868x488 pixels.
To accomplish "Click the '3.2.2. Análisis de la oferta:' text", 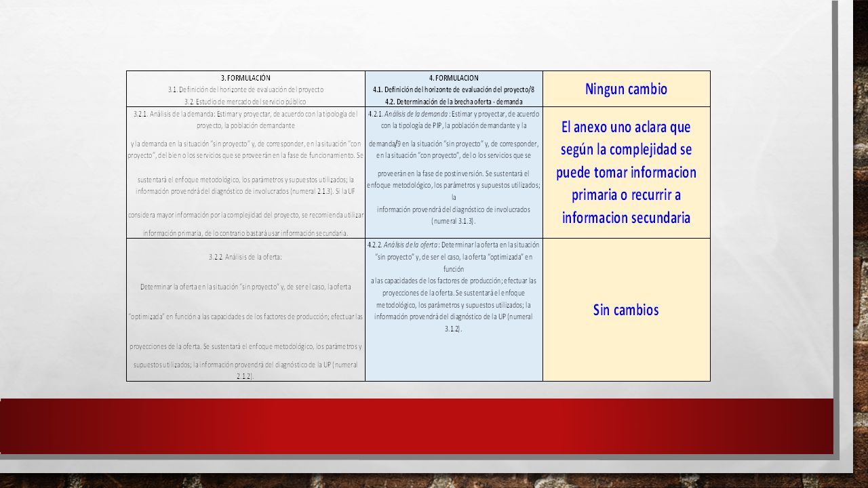I will pos(245,257).
